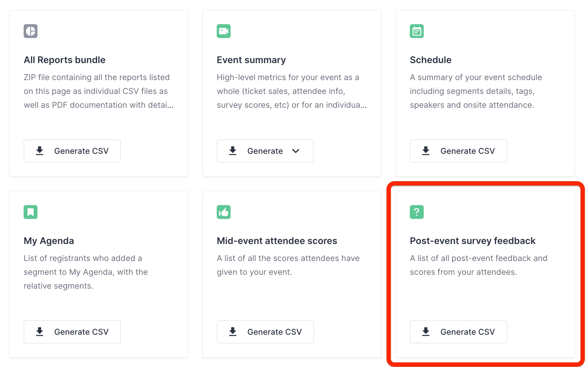Screen dimensions: 588x367
Task: Generate CSV for My Agenda report
Action: coord(72,332)
